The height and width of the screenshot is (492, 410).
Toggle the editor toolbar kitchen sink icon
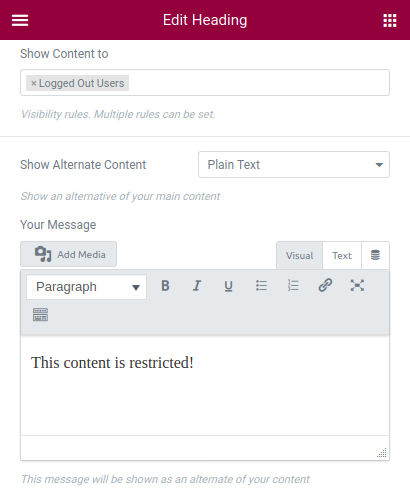pos(40,314)
